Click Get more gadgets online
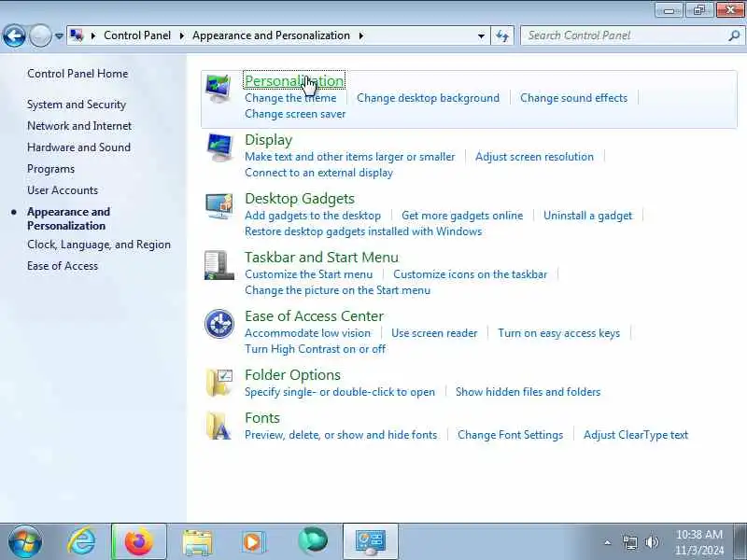Screen dimensions: 747x560 point(462,216)
